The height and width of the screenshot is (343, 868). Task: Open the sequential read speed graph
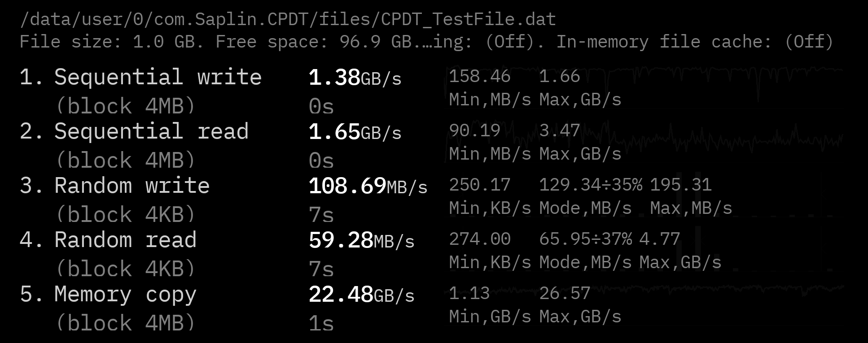point(718,139)
